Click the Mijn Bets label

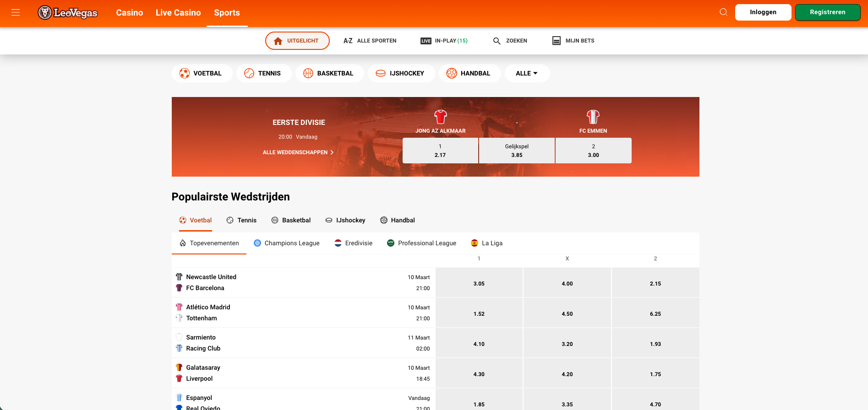pos(580,41)
